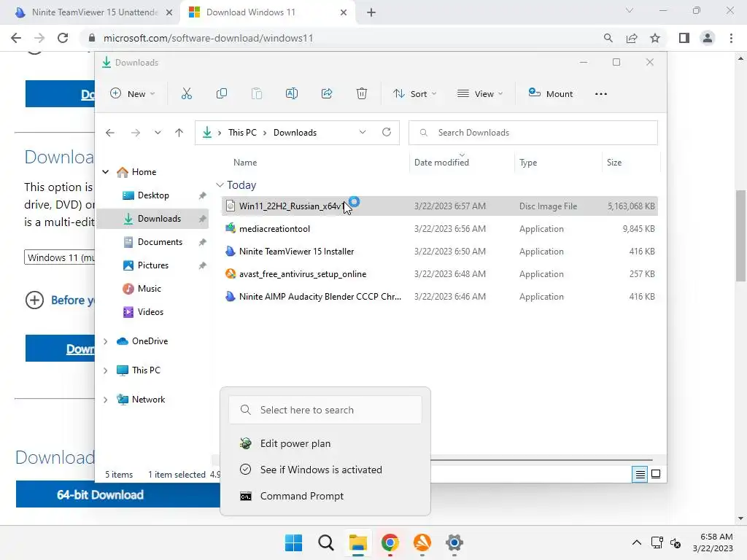
Task: Open Chrome profile avatar
Action: coord(708,38)
